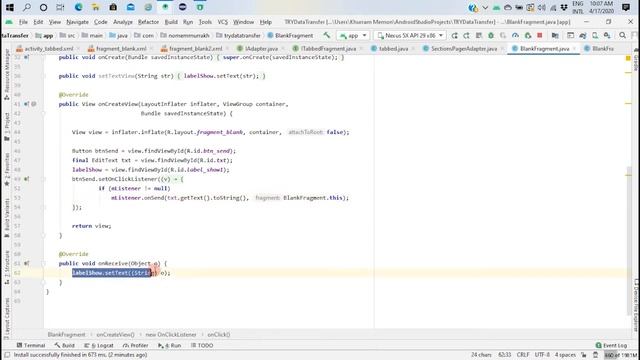The image size is (640, 360).
Task: Open the VCS menu
Action: pyautogui.click(x=222, y=22)
